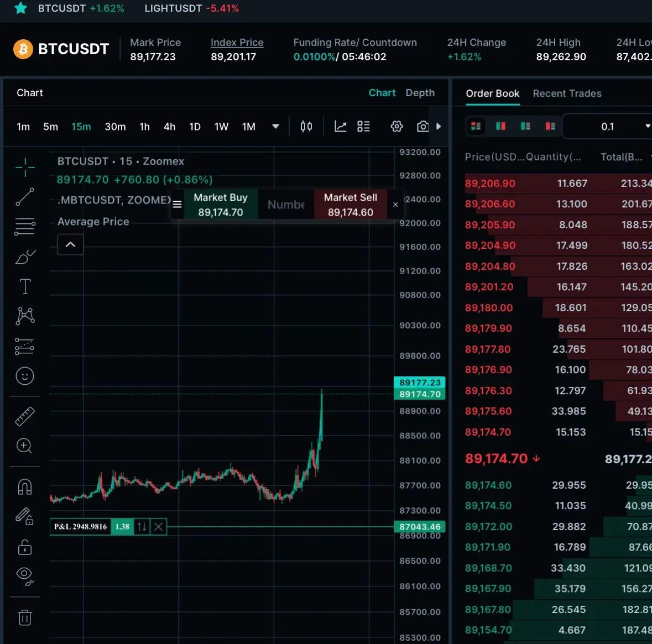Select the 15m timeframe

(x=81, y=127)
